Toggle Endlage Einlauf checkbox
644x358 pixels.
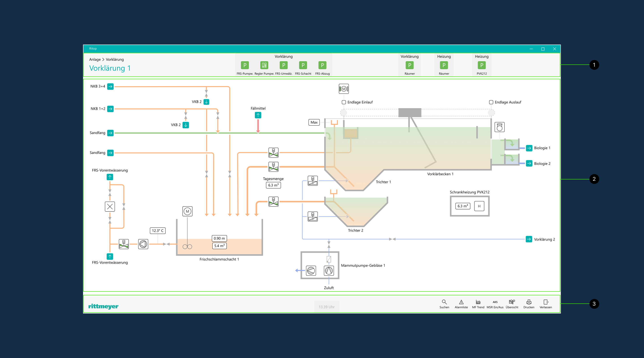(x=344, y=102)
